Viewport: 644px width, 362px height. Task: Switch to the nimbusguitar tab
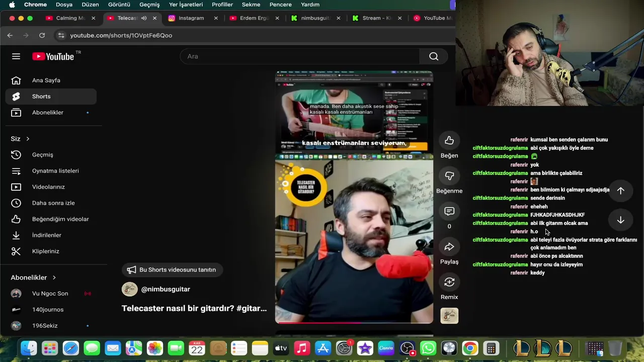[315, 18]
